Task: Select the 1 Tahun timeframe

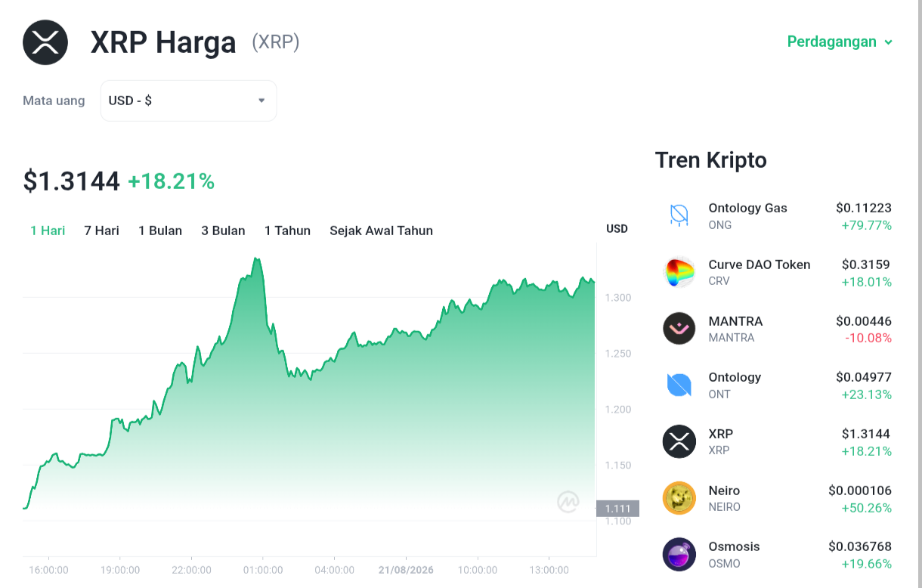Action: pyautogui.click(x=287, y=231)
